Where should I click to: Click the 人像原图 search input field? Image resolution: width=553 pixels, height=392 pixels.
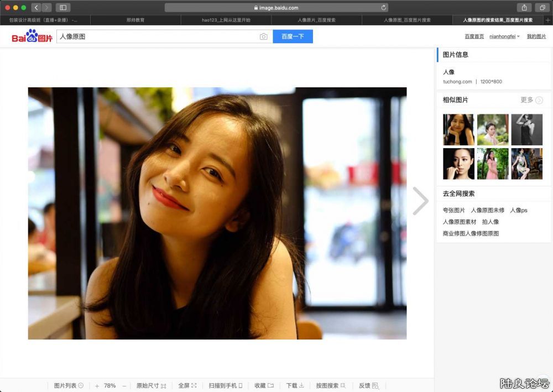click(158, 36)
